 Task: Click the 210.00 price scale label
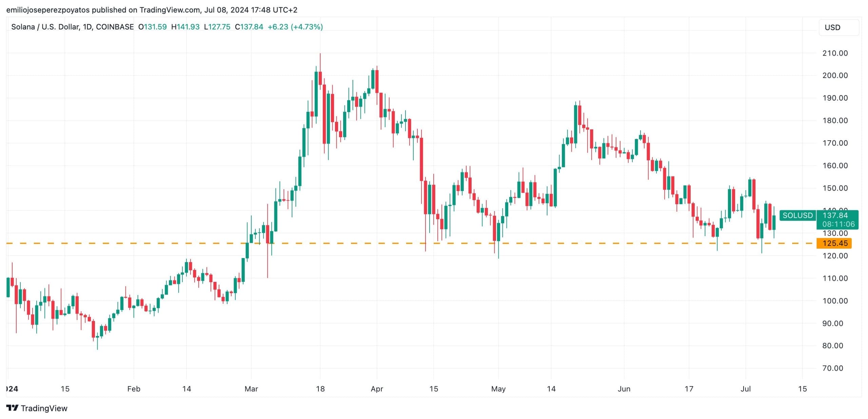pyautogui.click(x=835, y=53)
